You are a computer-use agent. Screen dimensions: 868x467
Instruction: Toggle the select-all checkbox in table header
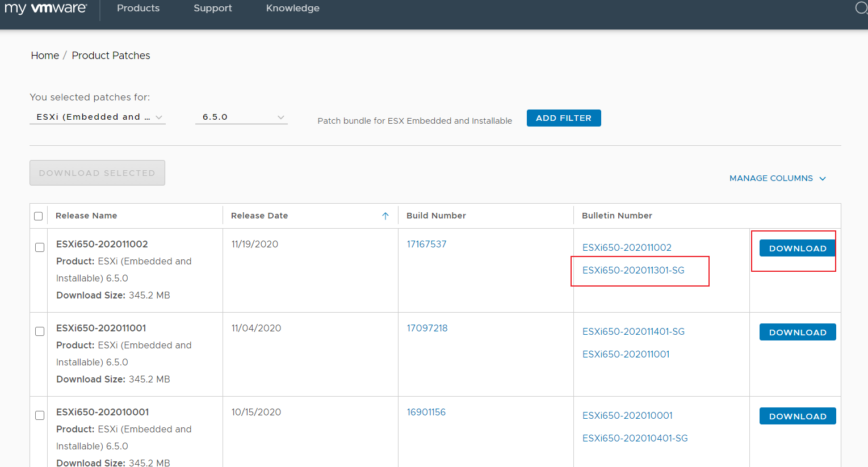[x=39, y=216]
